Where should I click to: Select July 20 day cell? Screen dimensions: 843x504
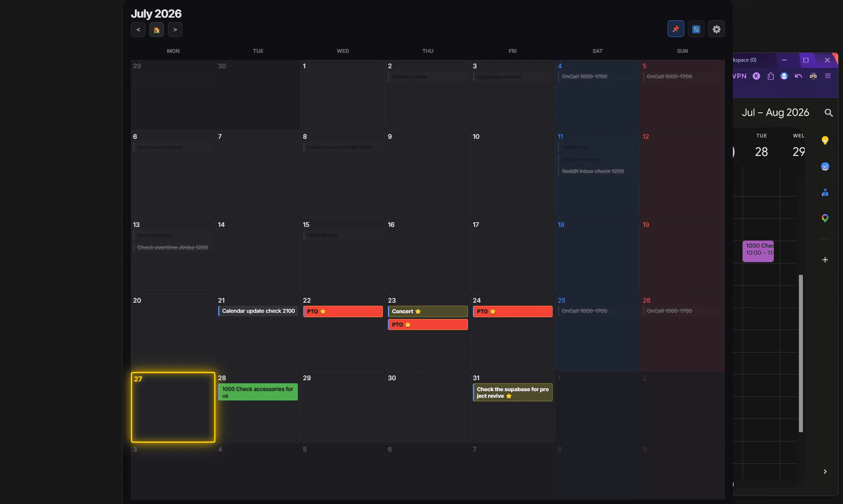(x=173, y=333)
